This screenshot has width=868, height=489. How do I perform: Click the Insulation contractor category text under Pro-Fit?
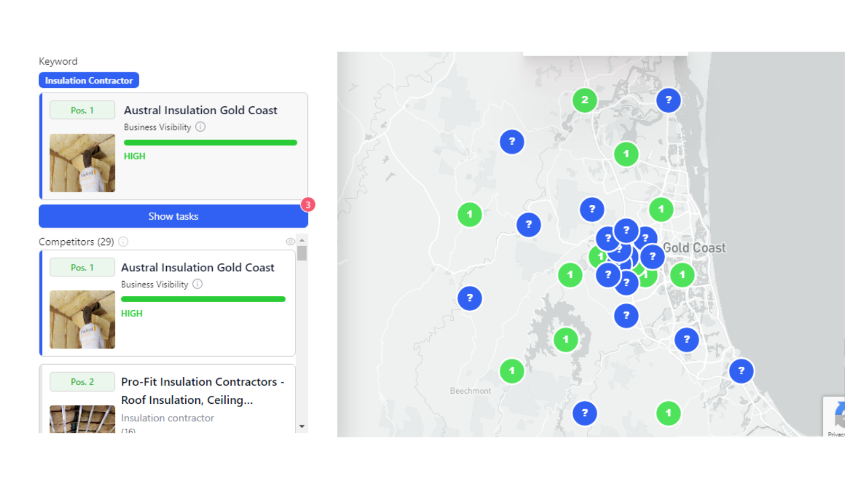(167, 418)
